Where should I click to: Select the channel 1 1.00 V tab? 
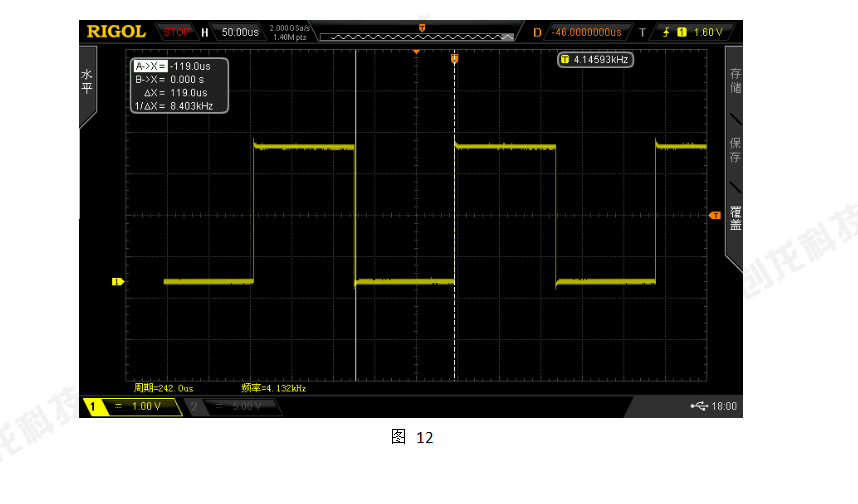click(131, 407)
